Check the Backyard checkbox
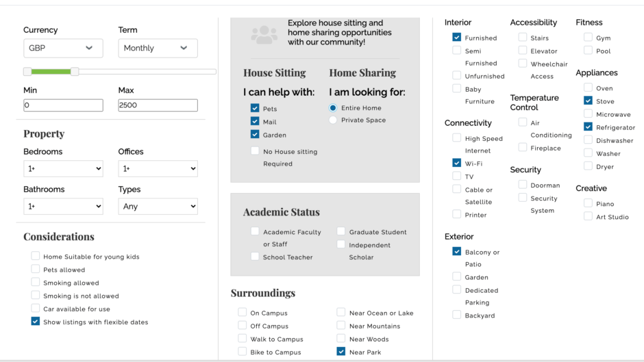The width and height of the screenshot is (644, 362). 456,315
